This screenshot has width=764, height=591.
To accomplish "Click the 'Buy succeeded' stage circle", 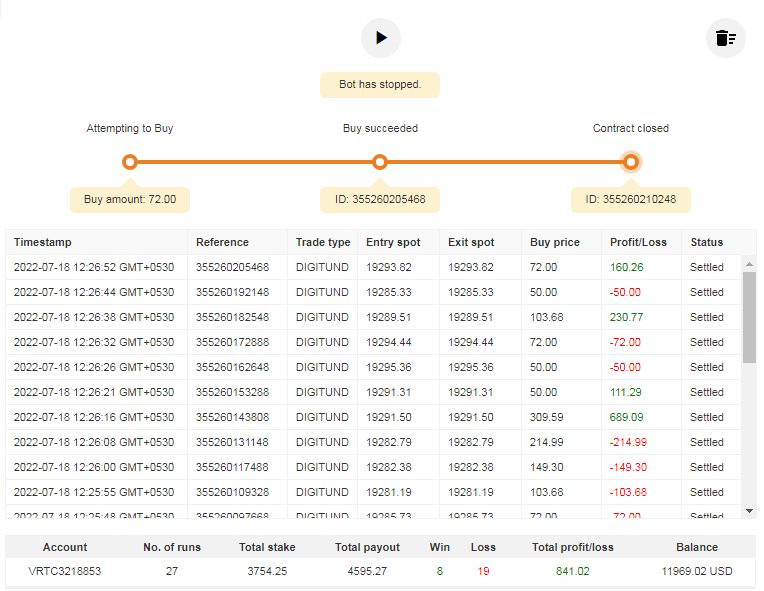I will [379, 162].
